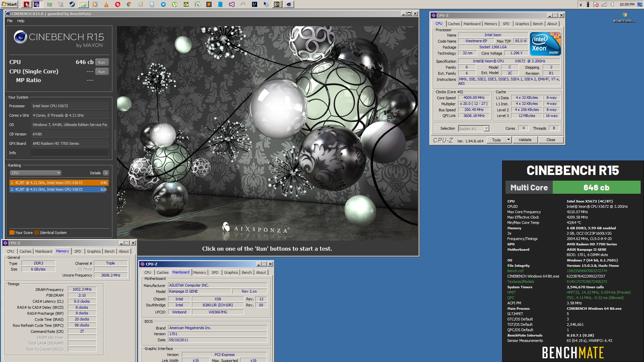Open About tab in top-right CPU-Z
Screen dimensions: 644x362
(552, 24)
